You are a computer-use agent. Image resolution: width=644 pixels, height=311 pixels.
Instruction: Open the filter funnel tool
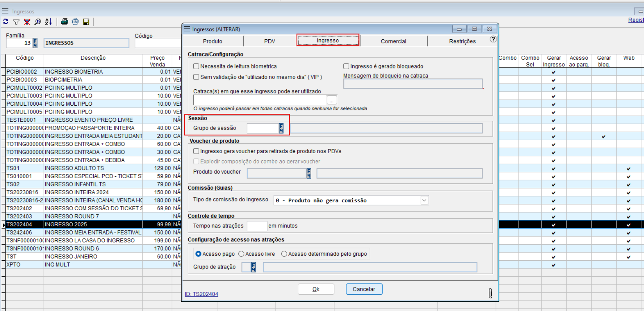coord(16,22)
